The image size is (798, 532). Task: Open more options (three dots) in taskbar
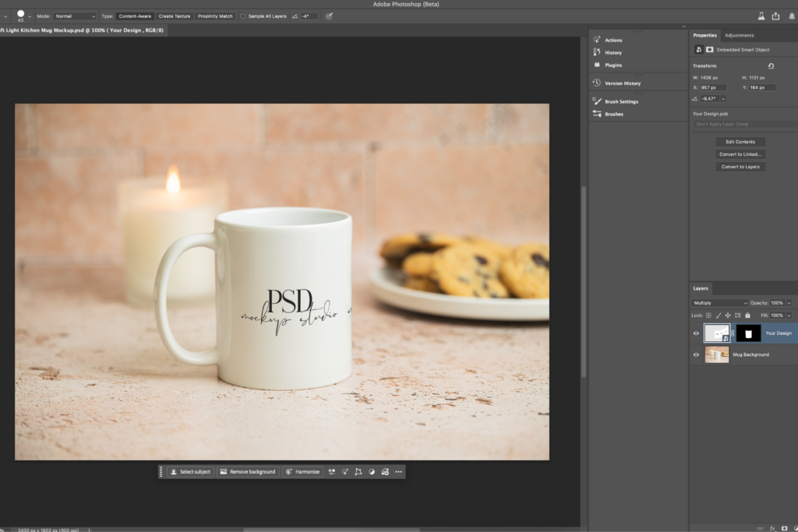pyautogui.click(x=398, y=471)
